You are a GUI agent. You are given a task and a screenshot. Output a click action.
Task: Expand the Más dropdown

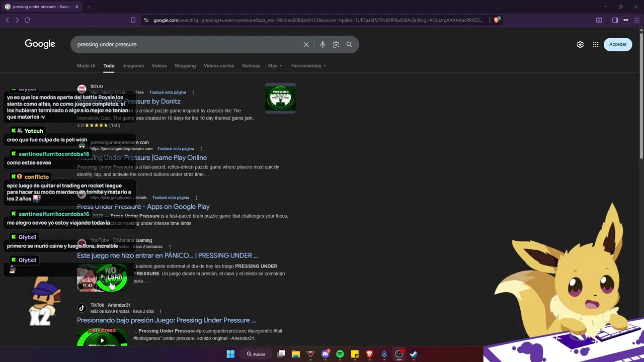click(x=275, y=66)
